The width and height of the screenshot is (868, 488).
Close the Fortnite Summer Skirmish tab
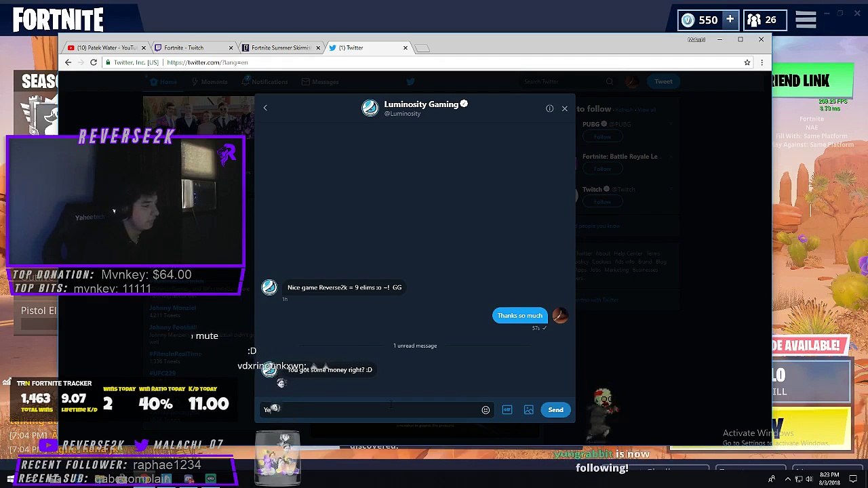pyautogui.click(x=317, y=47)
